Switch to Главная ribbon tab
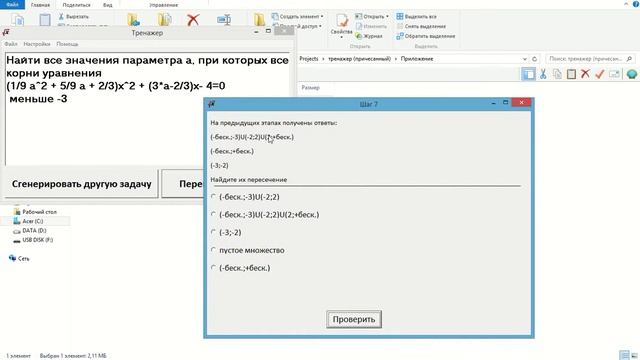Image resolution: width=640 pixels, height=360 pixels. coord(40,5)
